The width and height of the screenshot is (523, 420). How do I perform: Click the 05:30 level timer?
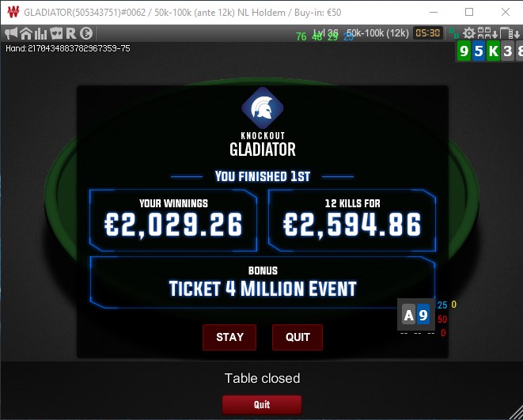[x=428, y=33]
